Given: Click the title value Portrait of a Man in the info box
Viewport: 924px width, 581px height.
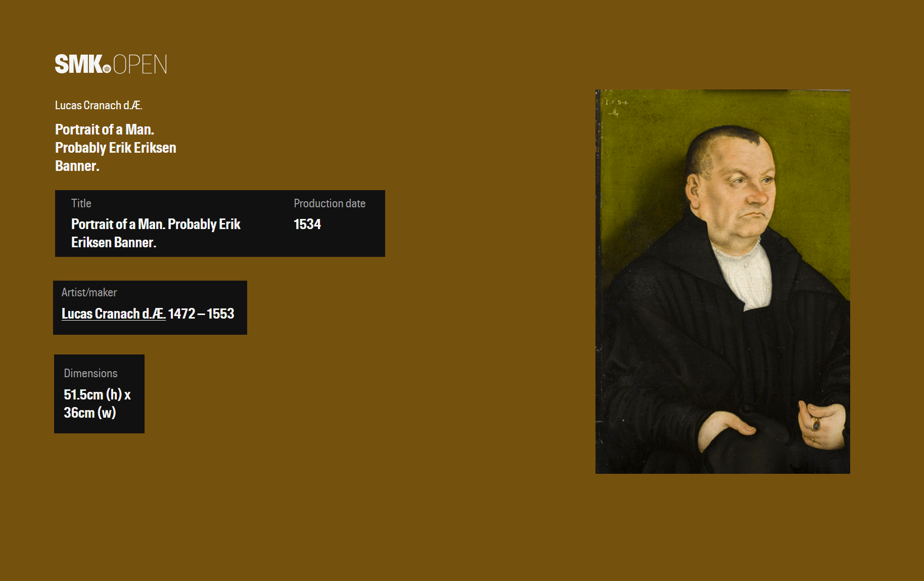Looking at the screenshot, I should pyautogui.click(x=156, y=233).
